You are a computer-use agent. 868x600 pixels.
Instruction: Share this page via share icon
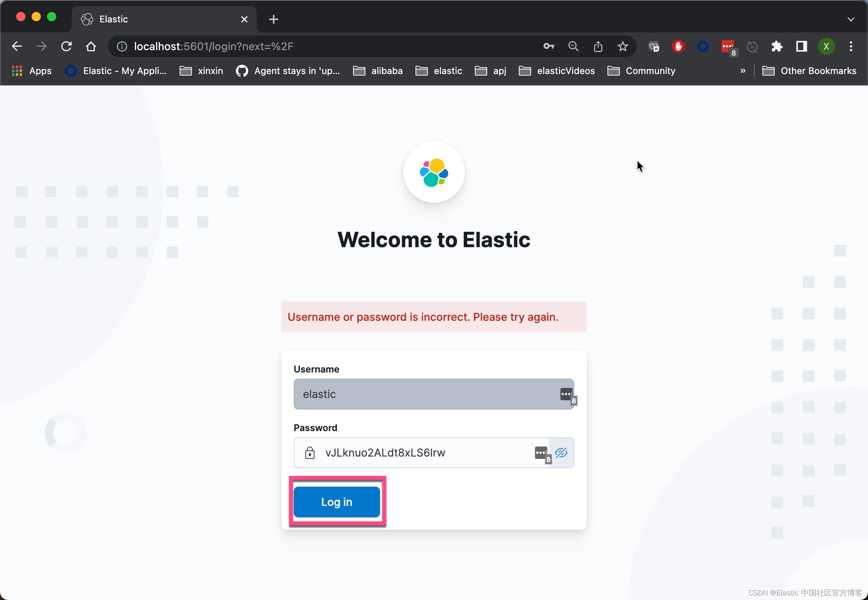coord(598,47)
